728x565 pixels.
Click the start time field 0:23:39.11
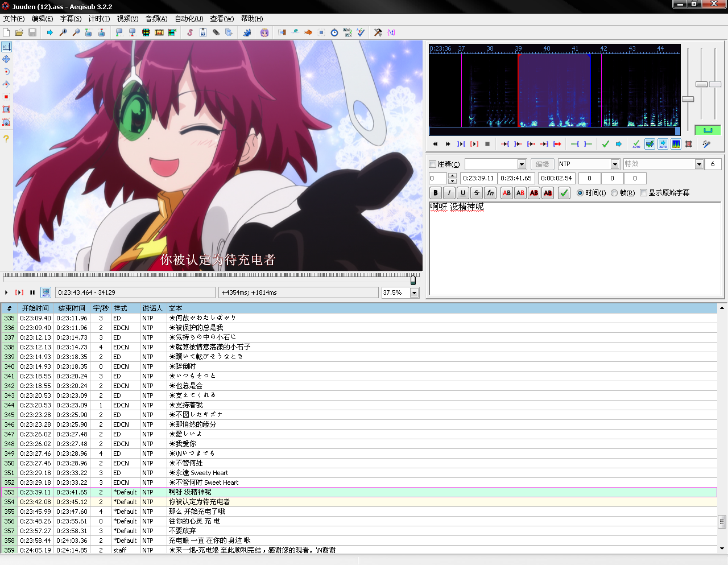pos(478,178)
